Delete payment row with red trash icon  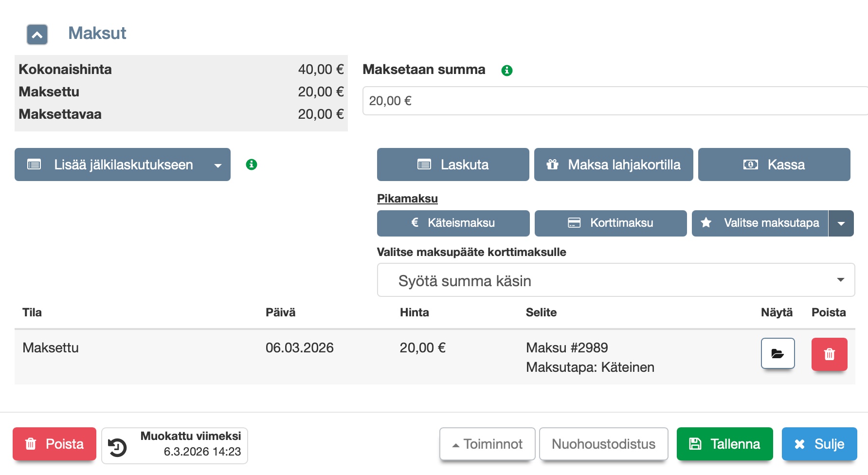pos(829,354)
